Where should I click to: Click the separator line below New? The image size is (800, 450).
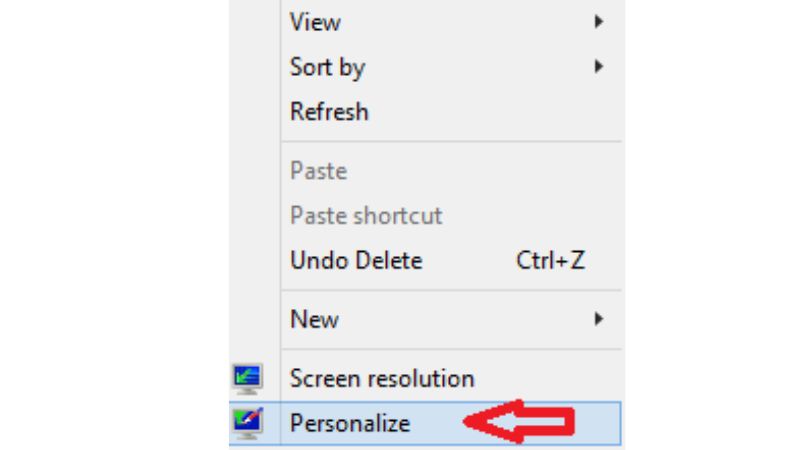(452, 349)
